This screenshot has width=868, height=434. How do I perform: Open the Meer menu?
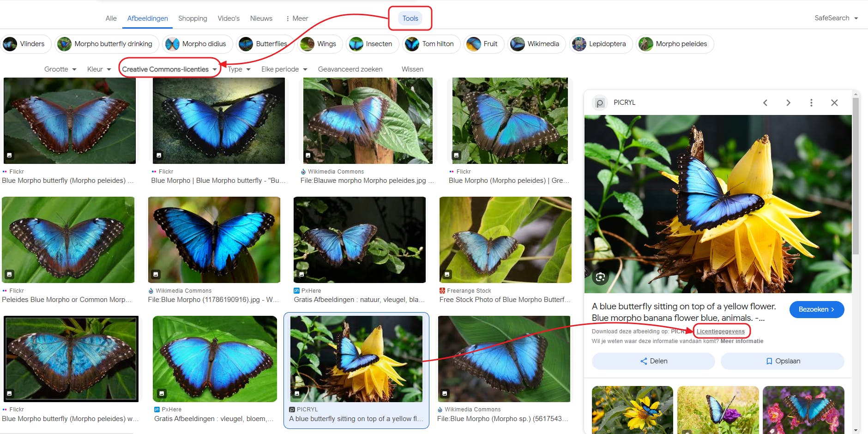(x=297, y=18)
